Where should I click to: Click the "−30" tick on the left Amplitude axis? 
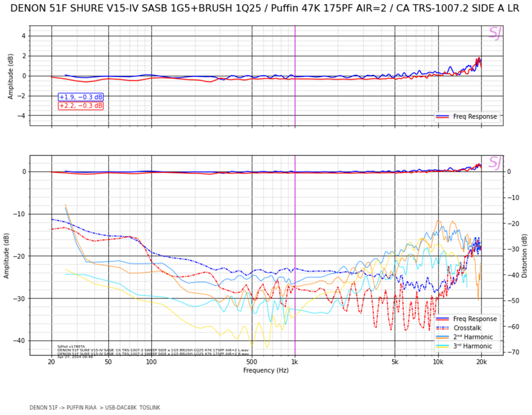[20, 299]
